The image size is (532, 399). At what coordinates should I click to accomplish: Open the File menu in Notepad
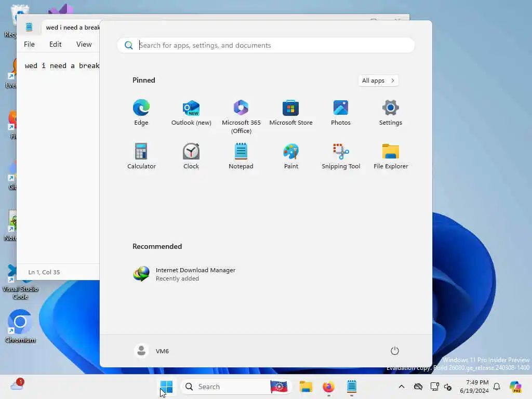coord(29,44)
